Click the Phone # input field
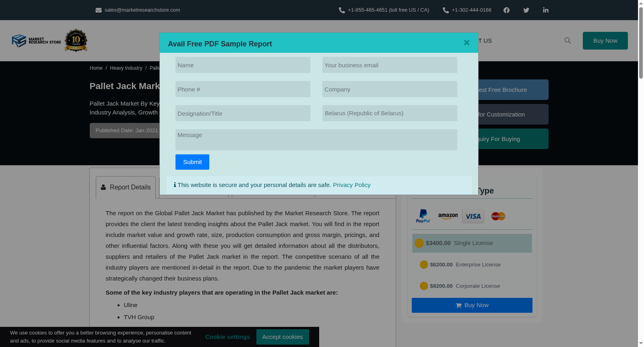Screen dimensions: 644x347 click(x=243, y=89)
